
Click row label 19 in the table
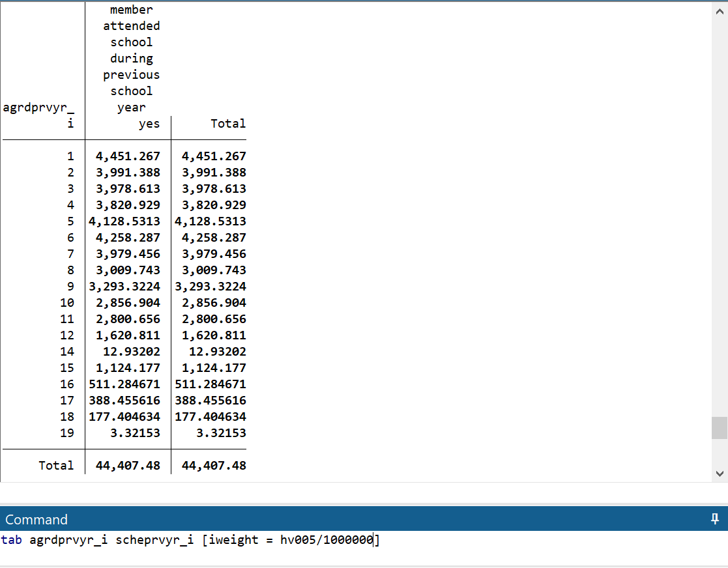click(x=67, y=433)
